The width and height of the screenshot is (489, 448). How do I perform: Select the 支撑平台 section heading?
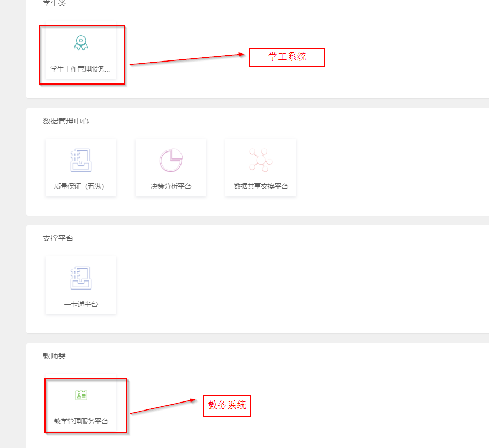pyautogui.click(x=58, y=239)
